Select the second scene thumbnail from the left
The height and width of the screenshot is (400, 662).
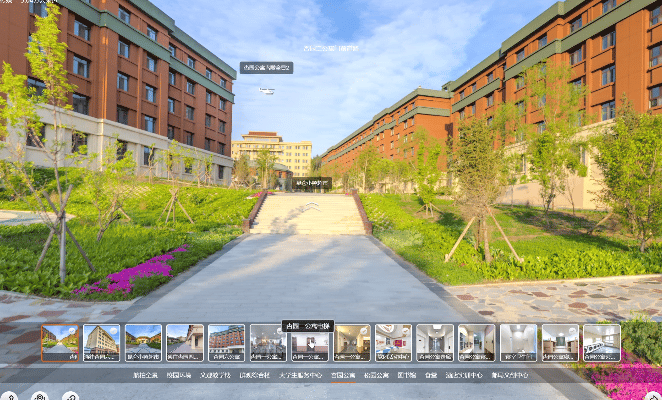[x=102, y=342]
